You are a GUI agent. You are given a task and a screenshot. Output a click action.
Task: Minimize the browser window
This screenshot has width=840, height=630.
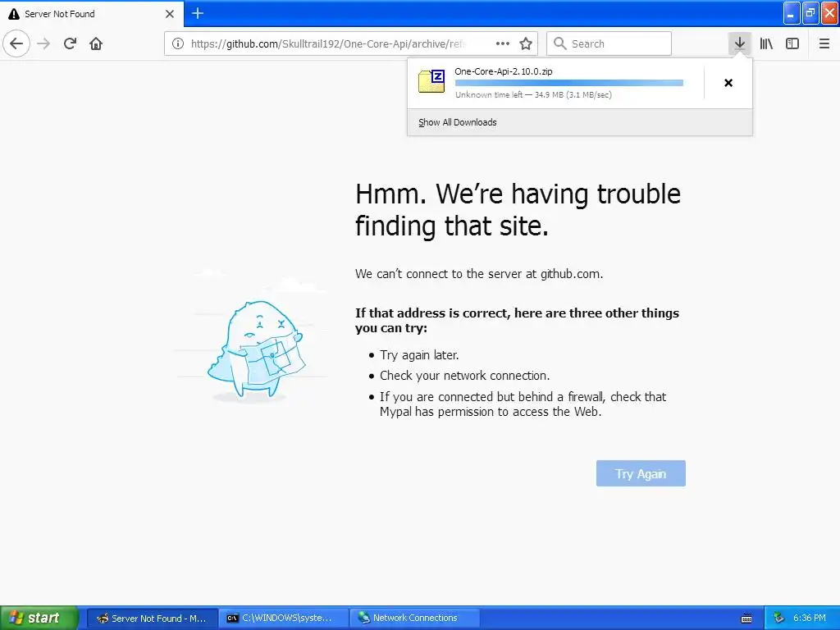[x=792, y=13]
